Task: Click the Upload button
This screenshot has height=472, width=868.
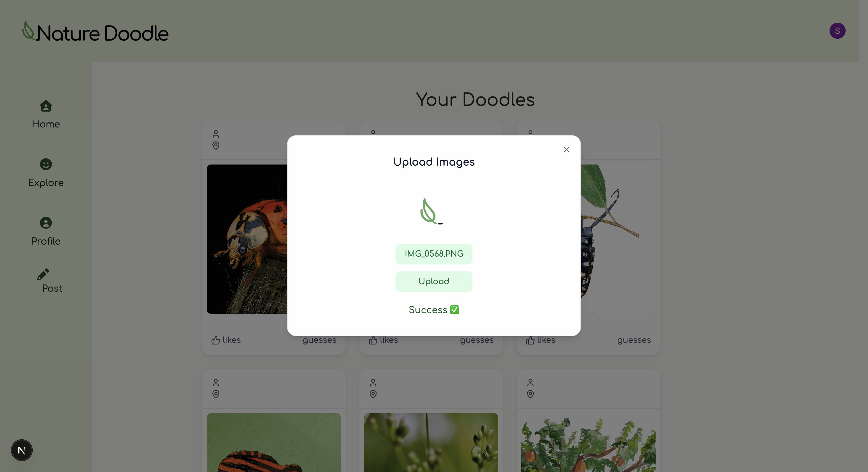Action: click(434, 282)
